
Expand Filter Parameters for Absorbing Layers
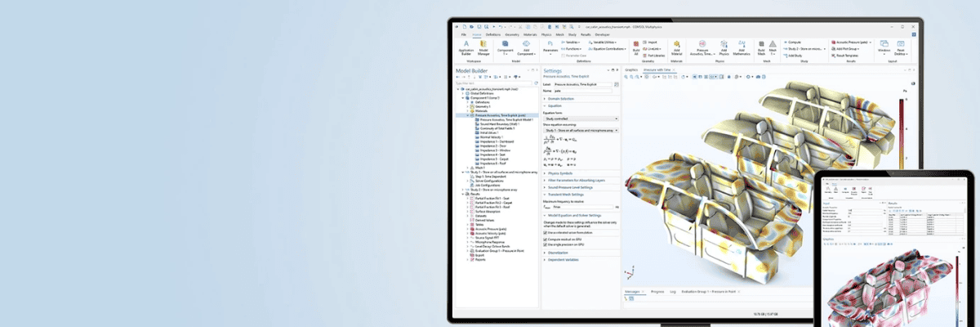(576, 180)
